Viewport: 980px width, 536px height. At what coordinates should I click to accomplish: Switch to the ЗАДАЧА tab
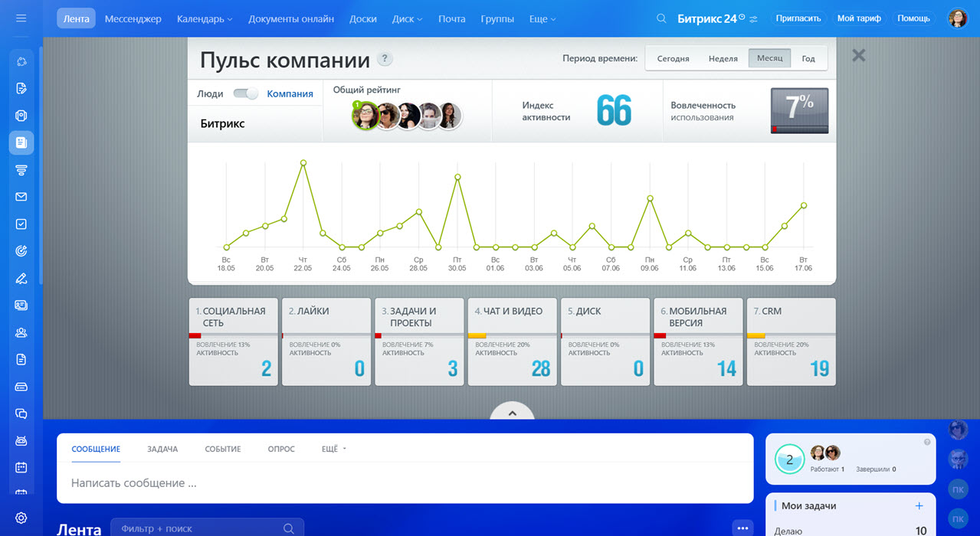coord(162,449)
